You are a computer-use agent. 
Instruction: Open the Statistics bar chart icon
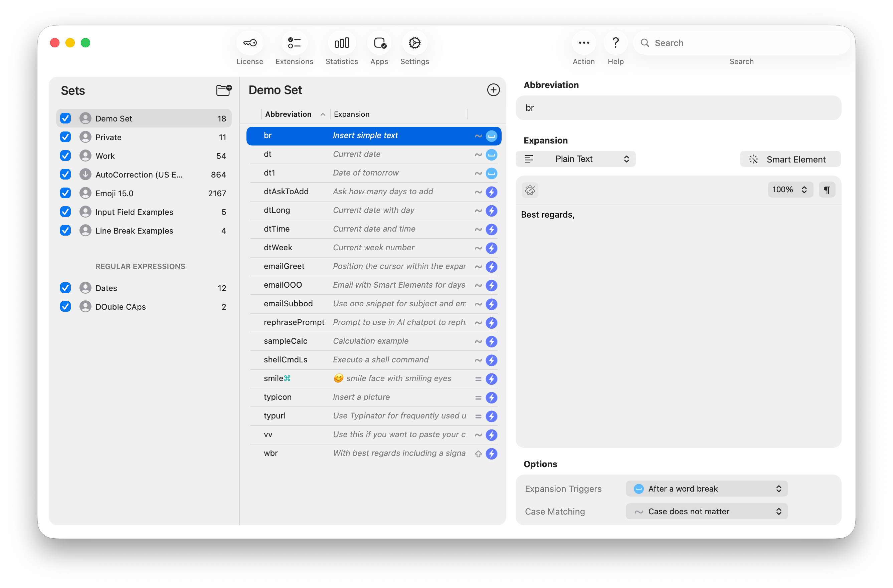341,43
